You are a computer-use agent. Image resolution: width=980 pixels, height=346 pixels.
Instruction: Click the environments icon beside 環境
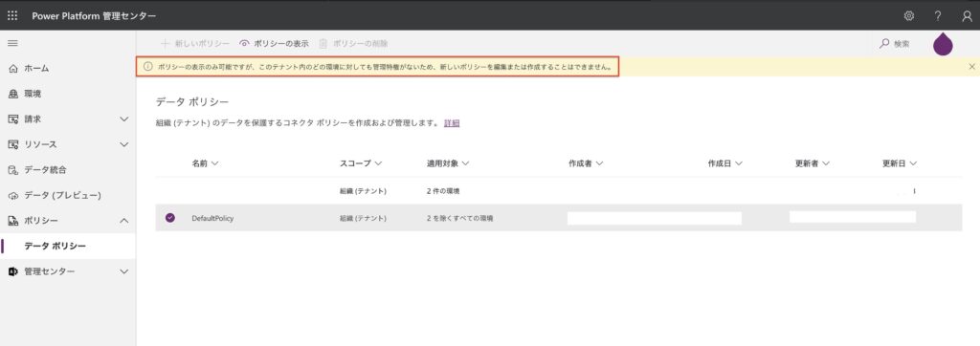point(13,94)
